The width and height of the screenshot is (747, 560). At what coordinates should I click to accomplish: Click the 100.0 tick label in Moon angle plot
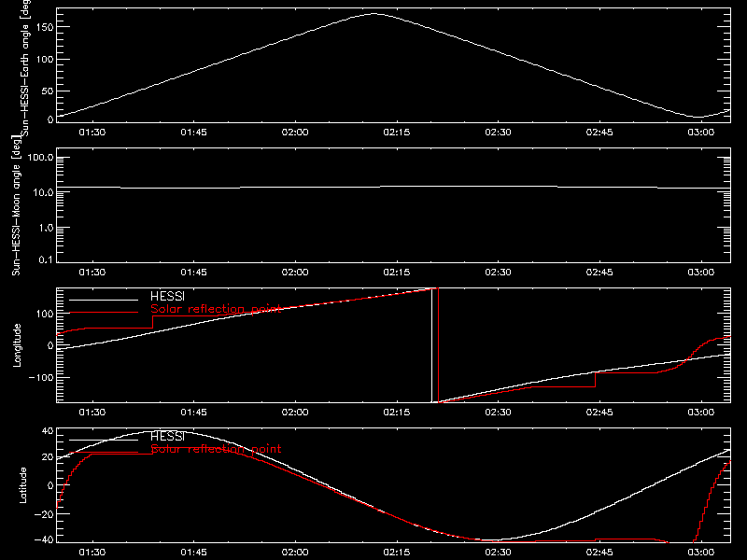click(40, 158)
